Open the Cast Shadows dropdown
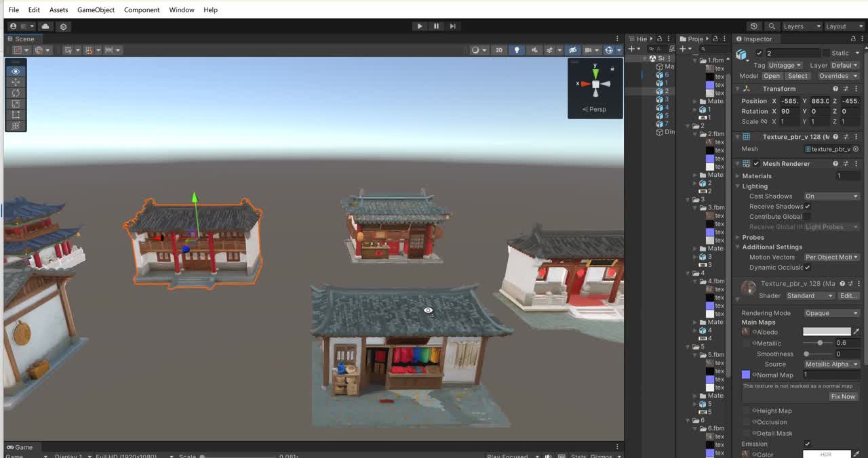 831,196
